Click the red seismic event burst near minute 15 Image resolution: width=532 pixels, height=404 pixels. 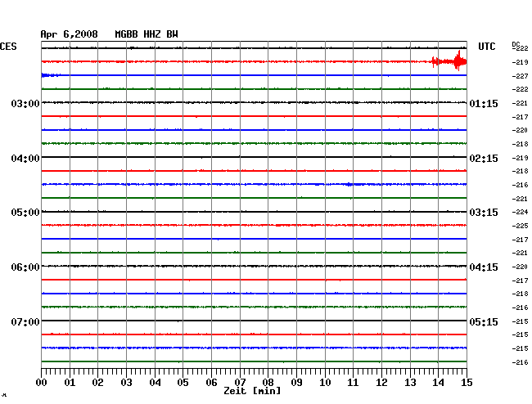[x=449, y=61]
